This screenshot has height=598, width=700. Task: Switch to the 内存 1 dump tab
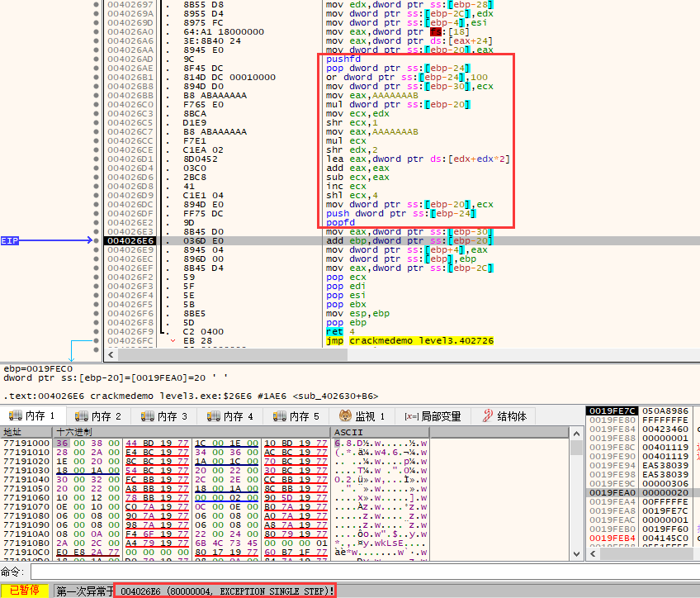click(32, 415)
